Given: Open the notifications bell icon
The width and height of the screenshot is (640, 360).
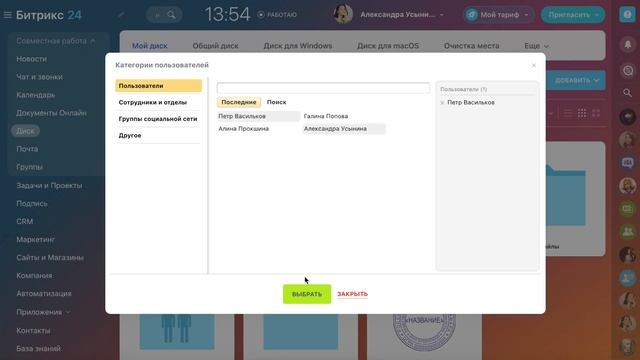Looking at the screenshot, I should click(628, 44).
